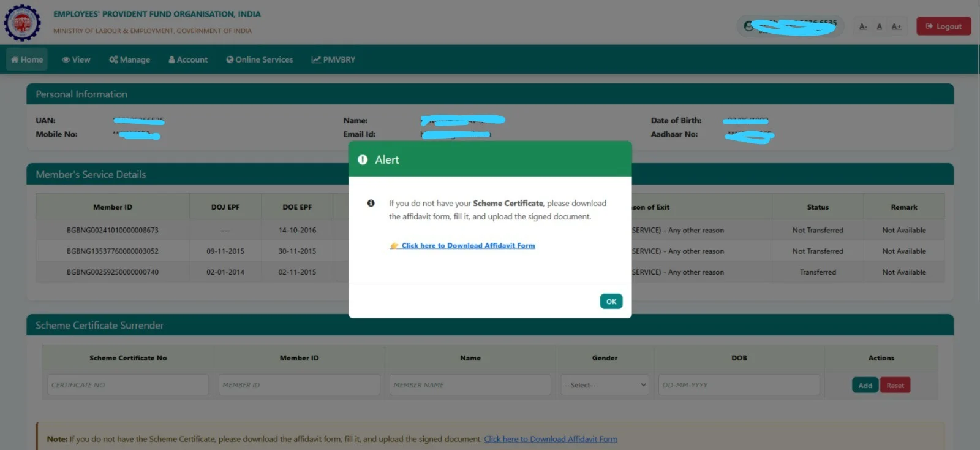Open the View menu
Viewport: 980px width, 450px height.
click(x=76, y=59)
